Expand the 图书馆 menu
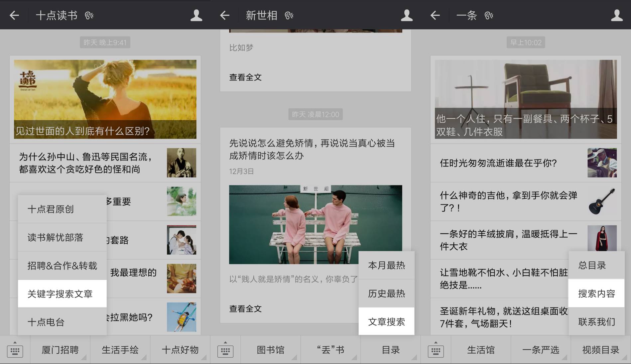The height and width of the screenshot is (364, 631). tap(271, 350)
